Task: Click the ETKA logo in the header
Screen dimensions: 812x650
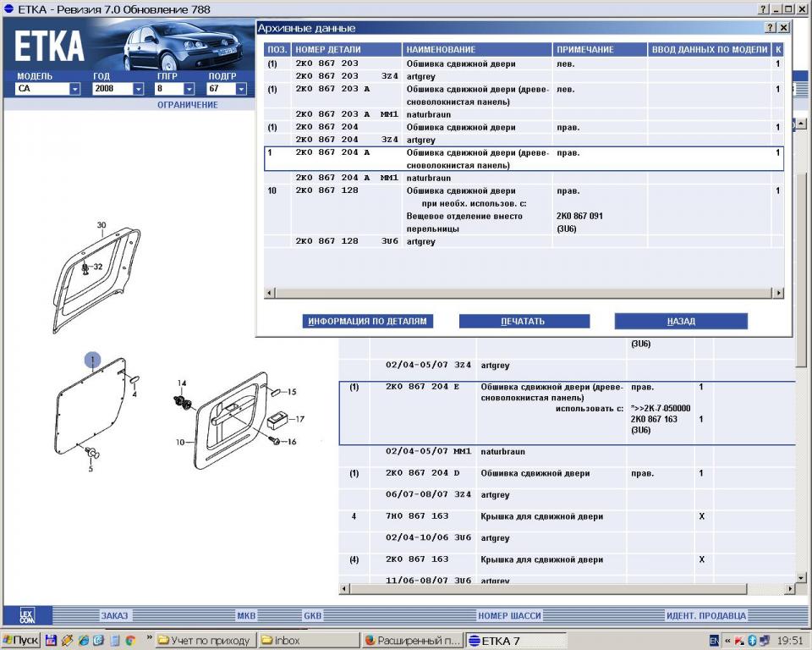Action: [x=49, y=47]
